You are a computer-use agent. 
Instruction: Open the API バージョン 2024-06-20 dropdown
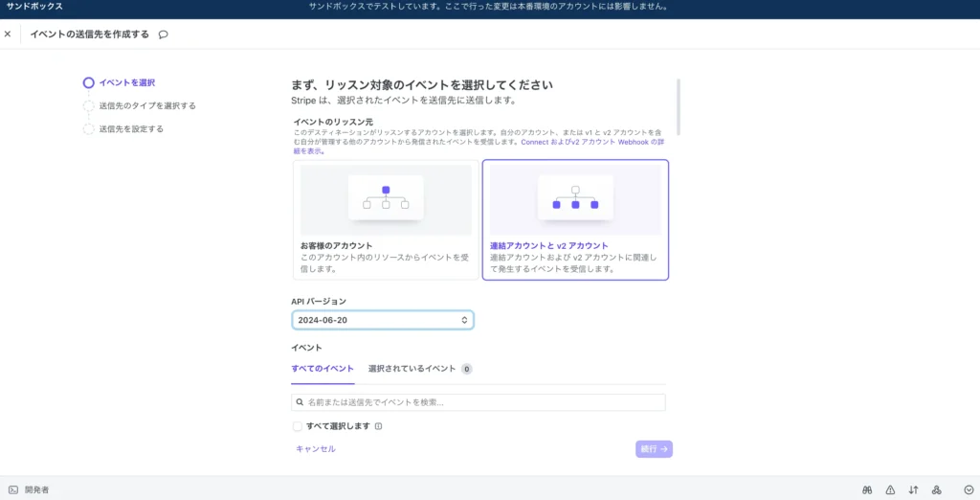click(x=383, y=320)
